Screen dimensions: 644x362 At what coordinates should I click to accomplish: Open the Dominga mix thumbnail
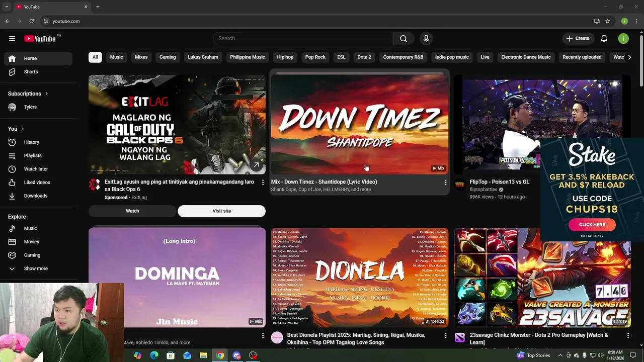point(177,277)
